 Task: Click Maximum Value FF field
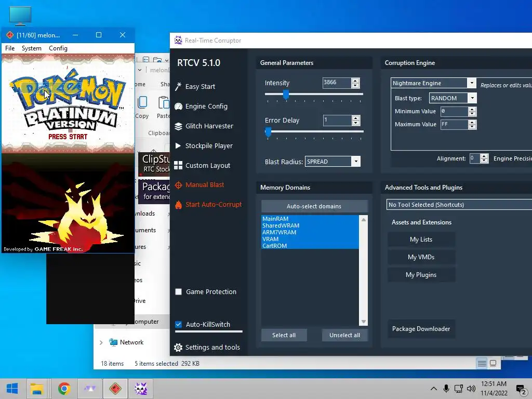coord(454,125)
